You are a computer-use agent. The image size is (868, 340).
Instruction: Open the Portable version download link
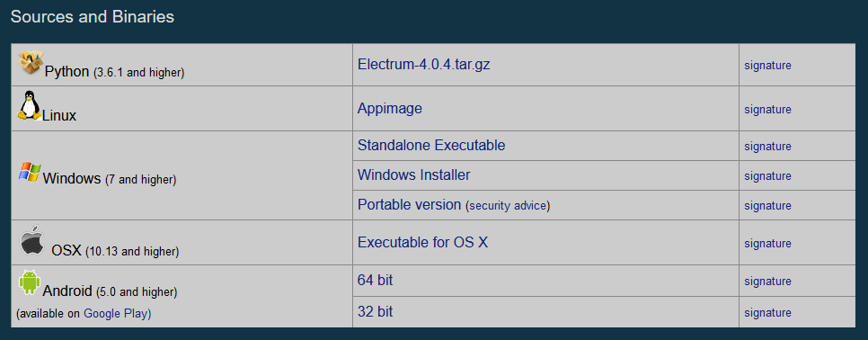[410, 205]
